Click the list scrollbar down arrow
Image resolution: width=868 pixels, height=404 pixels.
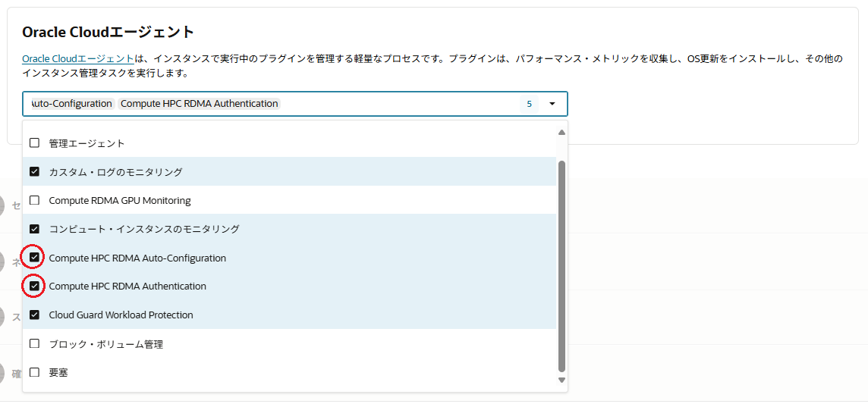561,380
